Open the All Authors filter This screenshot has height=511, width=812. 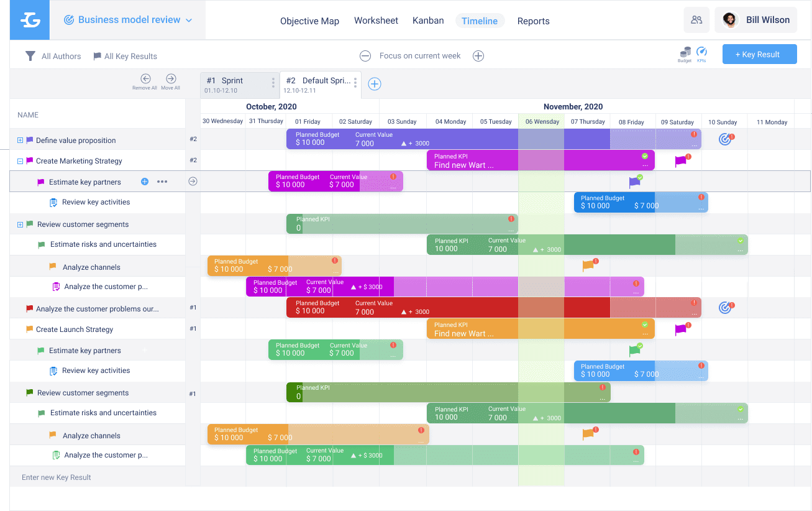pos(53,56)
